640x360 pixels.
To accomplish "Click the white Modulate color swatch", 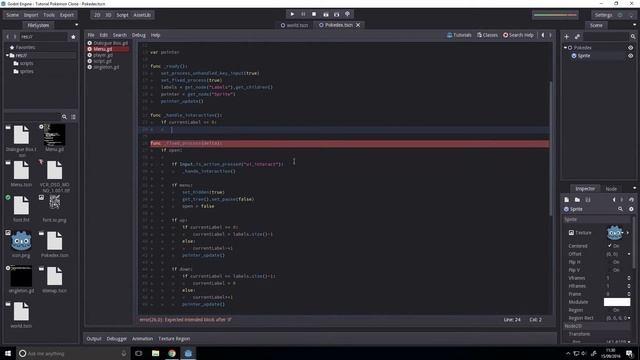I will [x=617, y=302].
